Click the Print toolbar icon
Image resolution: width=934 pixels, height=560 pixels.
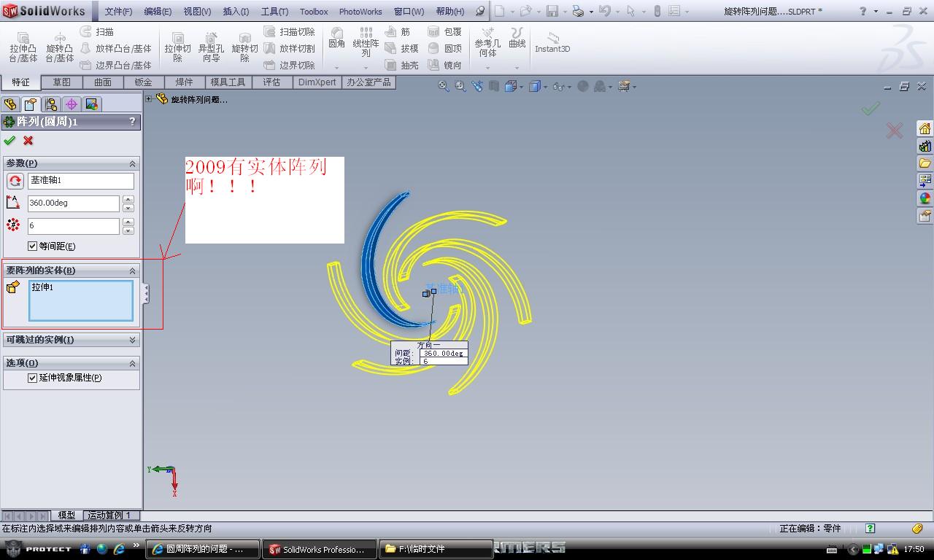(578, 11)
